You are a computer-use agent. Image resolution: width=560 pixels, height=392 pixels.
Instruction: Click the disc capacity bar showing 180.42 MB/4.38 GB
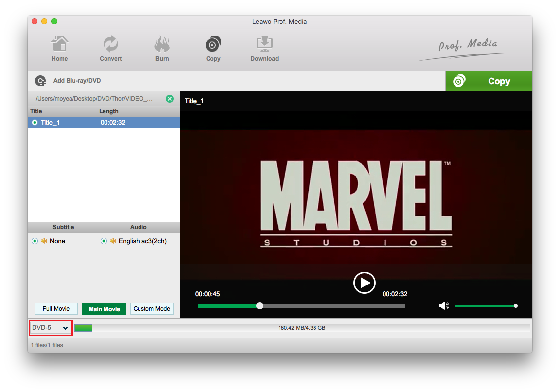pyautogui.click(x=302, y=328)
